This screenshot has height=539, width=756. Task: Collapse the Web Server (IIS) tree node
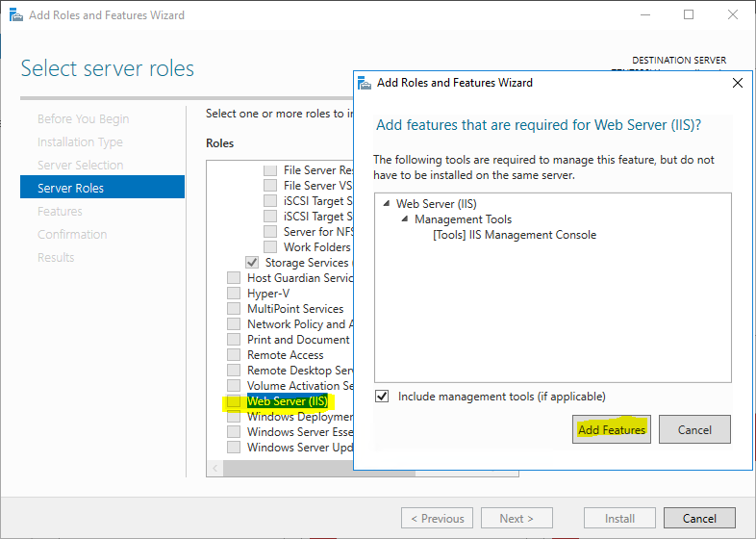[387, 204]
